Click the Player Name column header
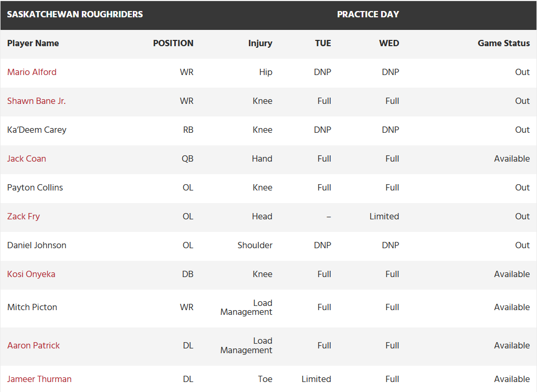The width and height of the screenshot is (537, 392). click(33, 43)
